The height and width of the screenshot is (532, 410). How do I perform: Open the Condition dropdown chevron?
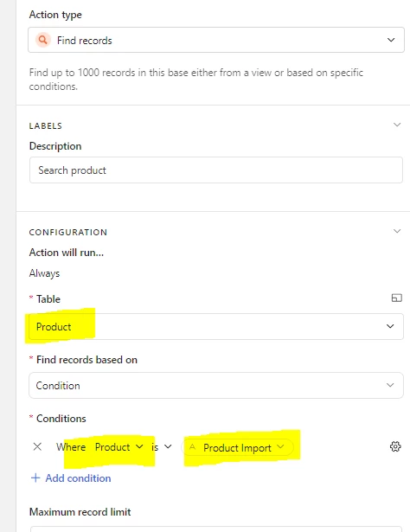[390, 385]
